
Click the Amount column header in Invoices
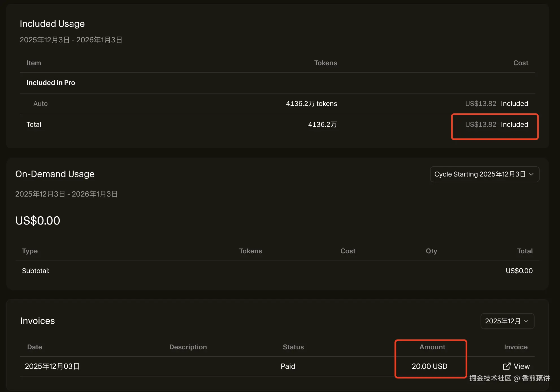[x=432, y=347]
